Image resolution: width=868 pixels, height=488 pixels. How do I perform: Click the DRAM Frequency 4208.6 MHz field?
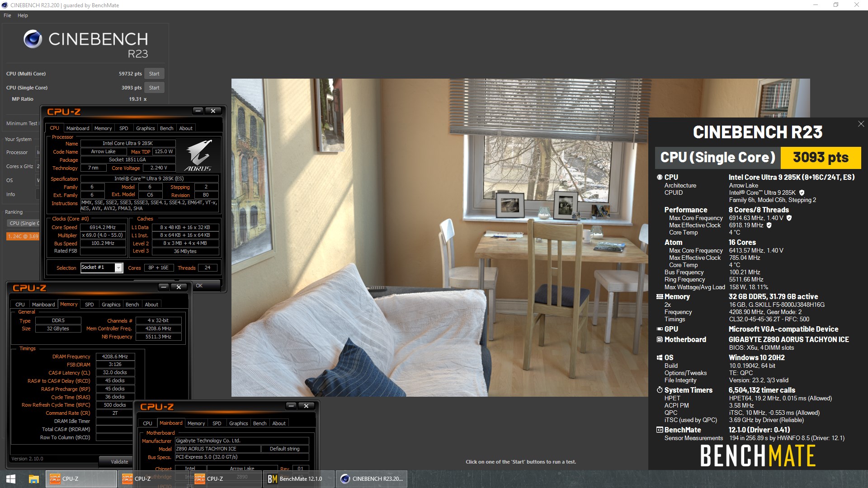click(x=115, y=357)
